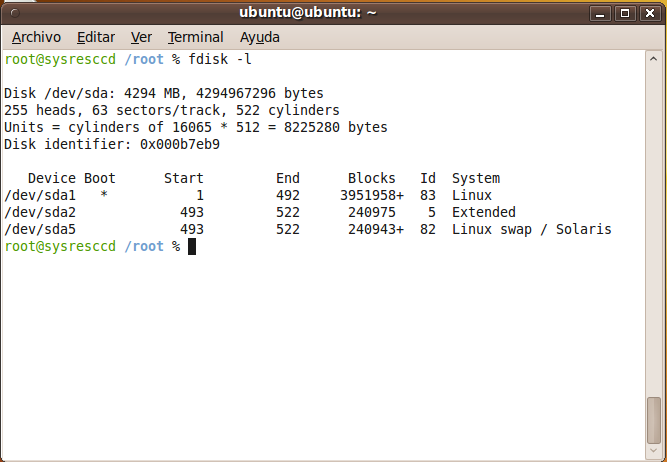Click the vertical scrollbar thumb

(x=653, y=420)
